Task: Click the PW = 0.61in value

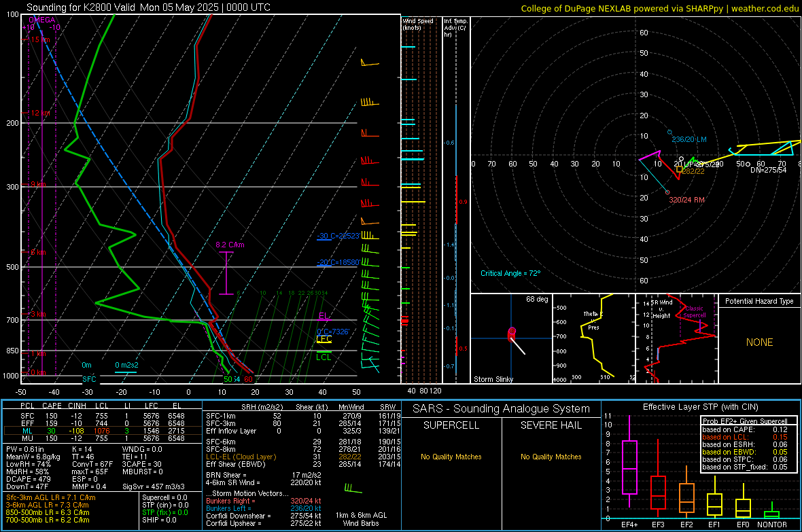Action: [25, 450]
